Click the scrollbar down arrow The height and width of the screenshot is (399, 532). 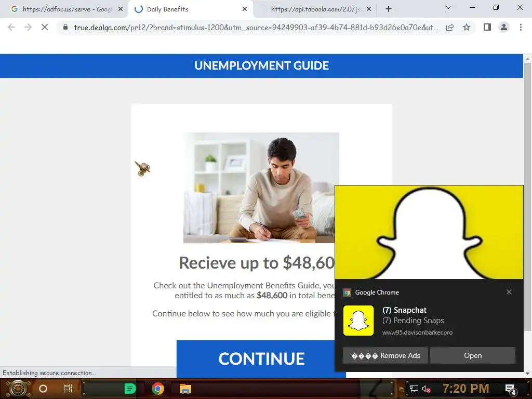point(527,374)
